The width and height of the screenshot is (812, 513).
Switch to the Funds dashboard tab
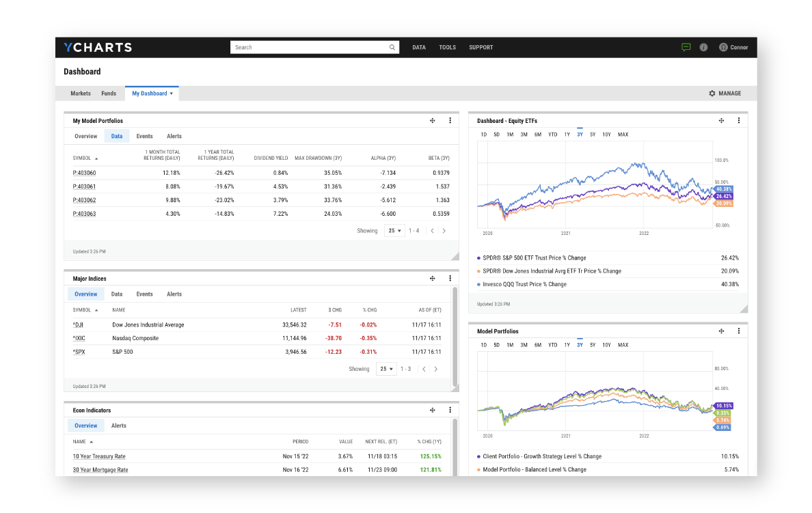[x=109, y=93]
